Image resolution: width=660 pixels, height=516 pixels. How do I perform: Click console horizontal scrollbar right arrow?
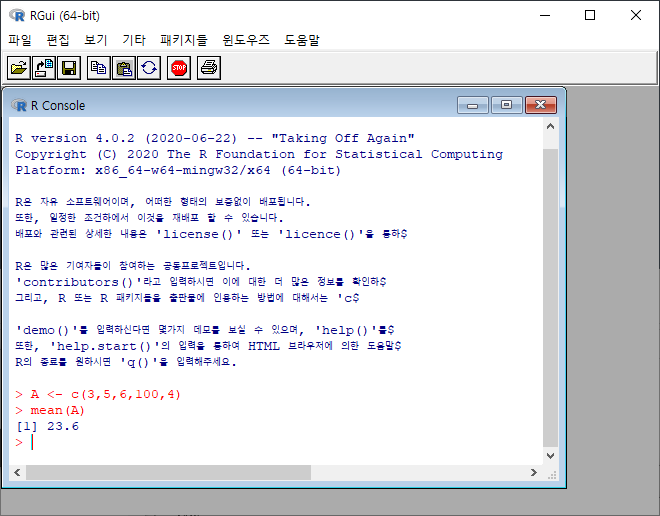tap(534, 472)
